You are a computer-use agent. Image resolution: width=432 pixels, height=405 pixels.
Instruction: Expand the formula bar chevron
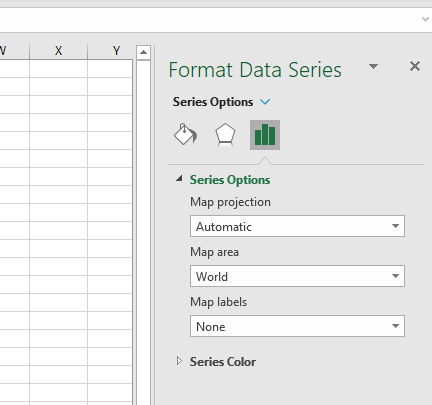tap(425, 19)
